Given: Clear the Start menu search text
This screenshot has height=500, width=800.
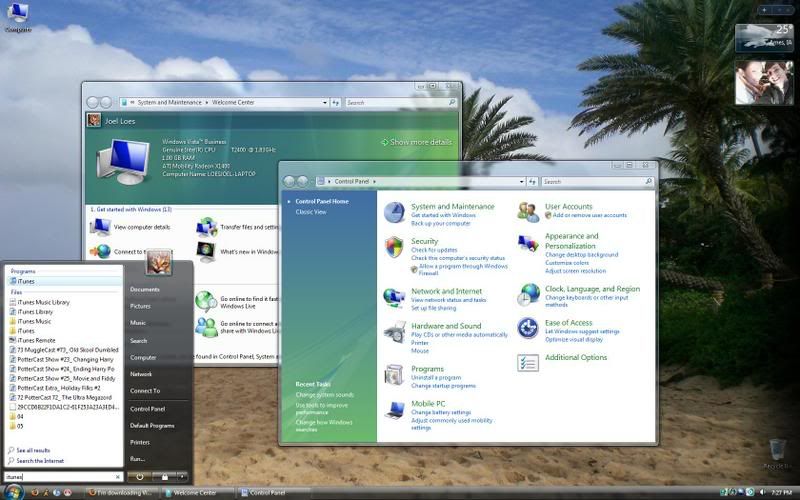Looking at the screenshot, I should pos(118,477).
